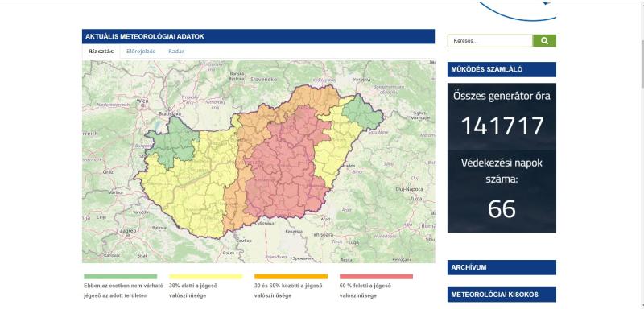This screenshot has width=644, height=309.
Task: Click the yellow under-30% legend swatch
Action: [206, 277]
